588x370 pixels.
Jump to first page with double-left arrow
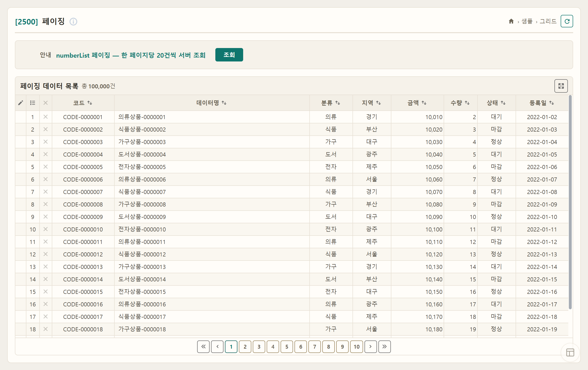(203, 346)
